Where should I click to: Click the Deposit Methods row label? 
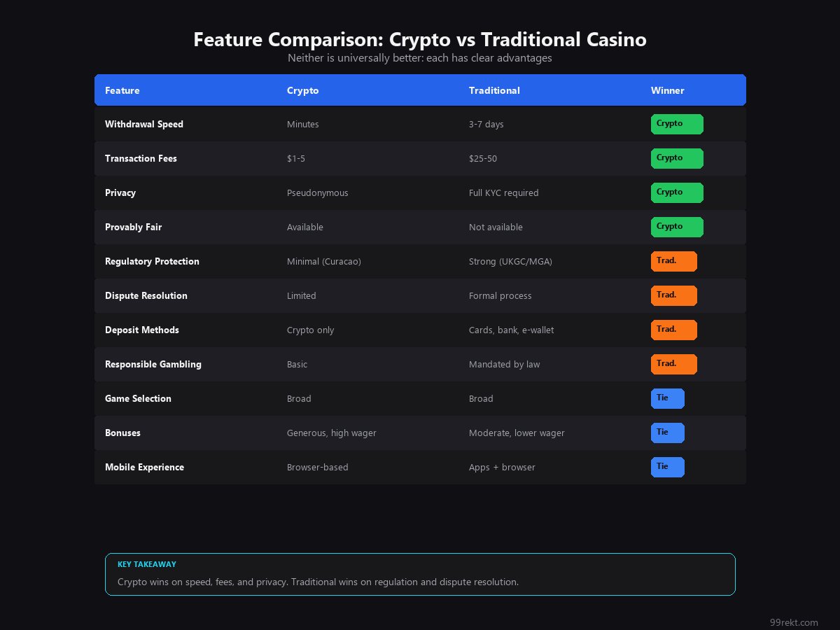pos(141,330)
